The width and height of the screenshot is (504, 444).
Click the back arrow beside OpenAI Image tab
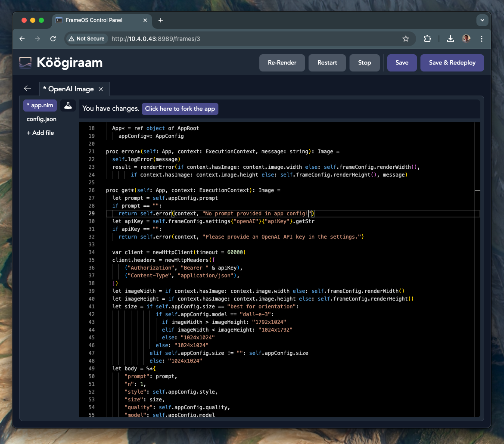coord(28,89)
